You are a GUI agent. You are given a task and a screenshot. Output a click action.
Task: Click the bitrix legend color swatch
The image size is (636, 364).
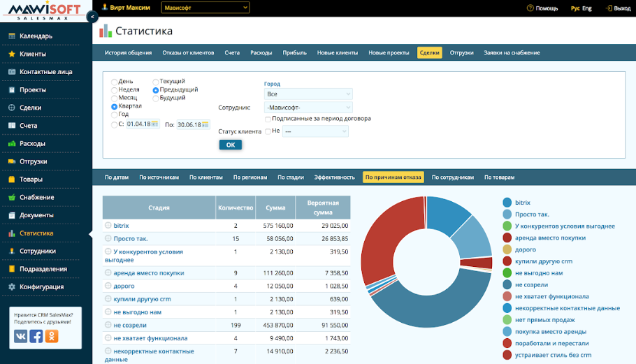point(507,203)
